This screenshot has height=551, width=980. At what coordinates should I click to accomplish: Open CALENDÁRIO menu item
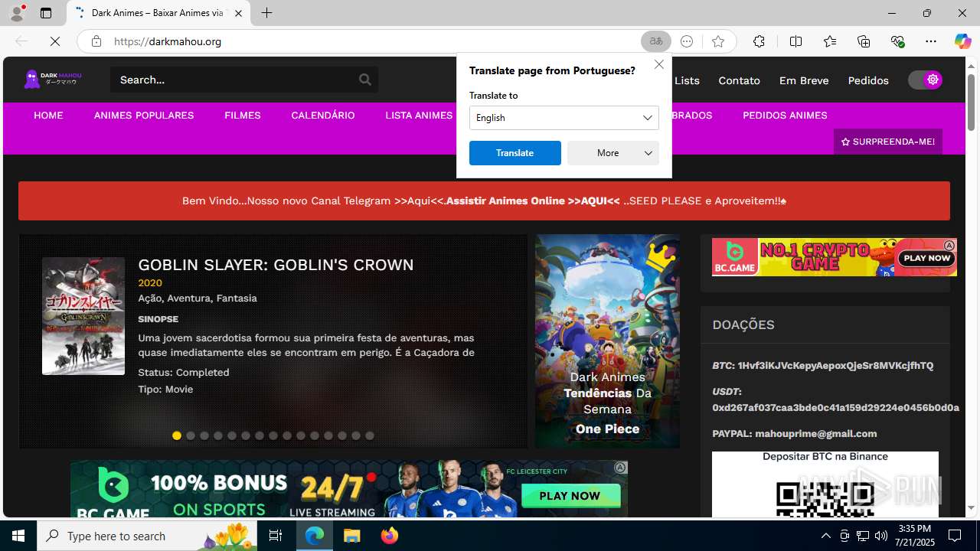pyautogui.click(x=323, y=116)
